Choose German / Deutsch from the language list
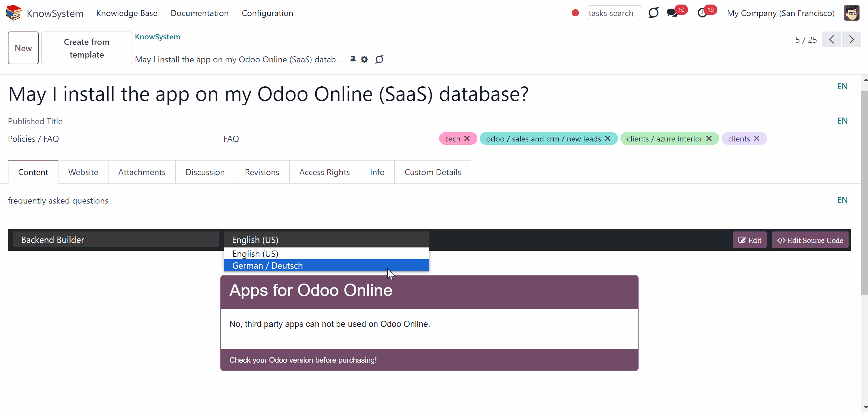 (326, 265)
